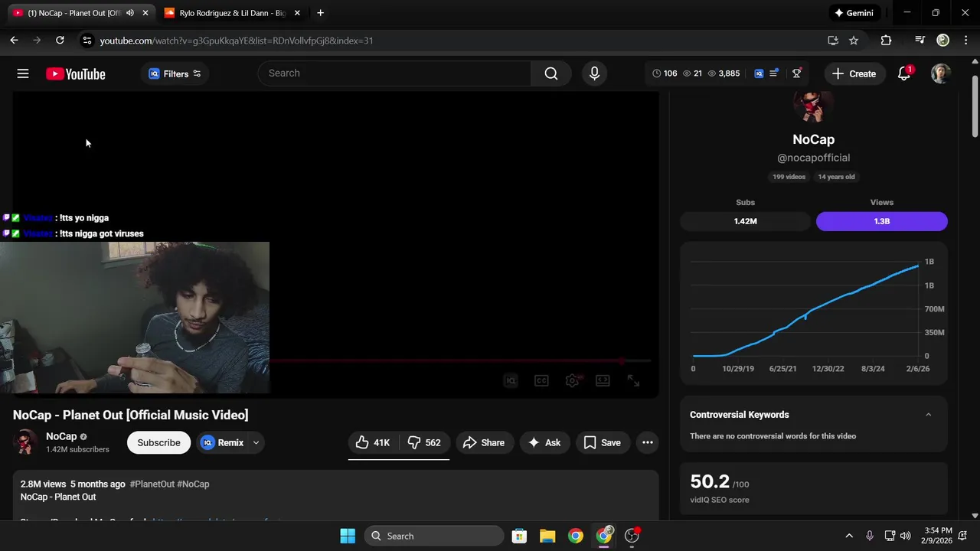Open NoCap channel avatar below the video

click(x=25, y=442)
